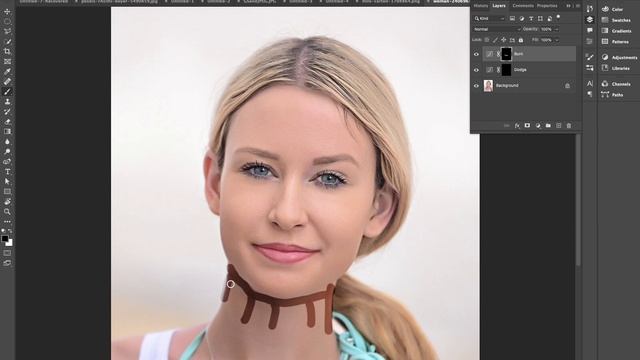Select the Blur tool
The height and width of the screenshot is (360, 640).
coord(7,141)
